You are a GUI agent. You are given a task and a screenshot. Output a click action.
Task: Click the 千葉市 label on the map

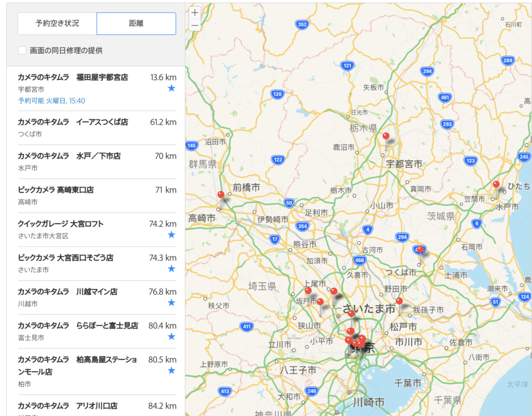(x=408, y=383)
